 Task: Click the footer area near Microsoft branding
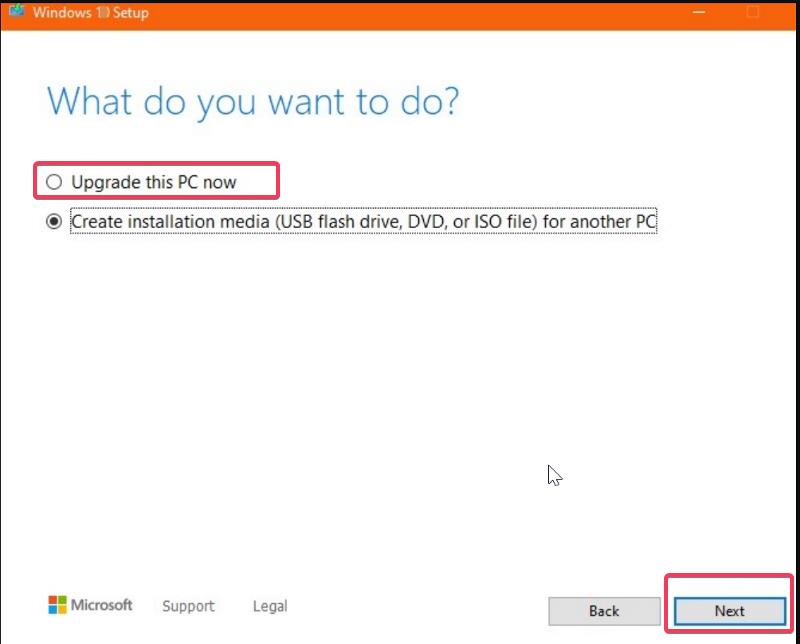pos(99,605)
